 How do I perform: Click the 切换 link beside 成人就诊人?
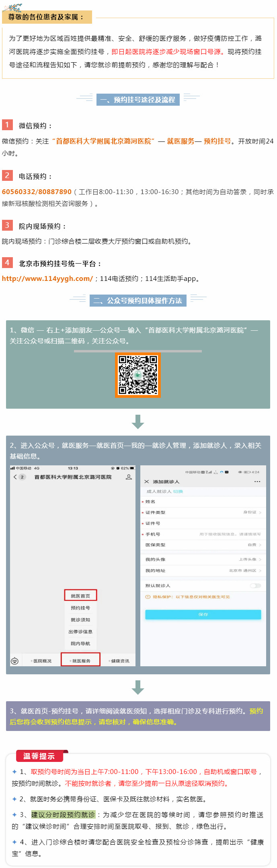tap(178, 491)
